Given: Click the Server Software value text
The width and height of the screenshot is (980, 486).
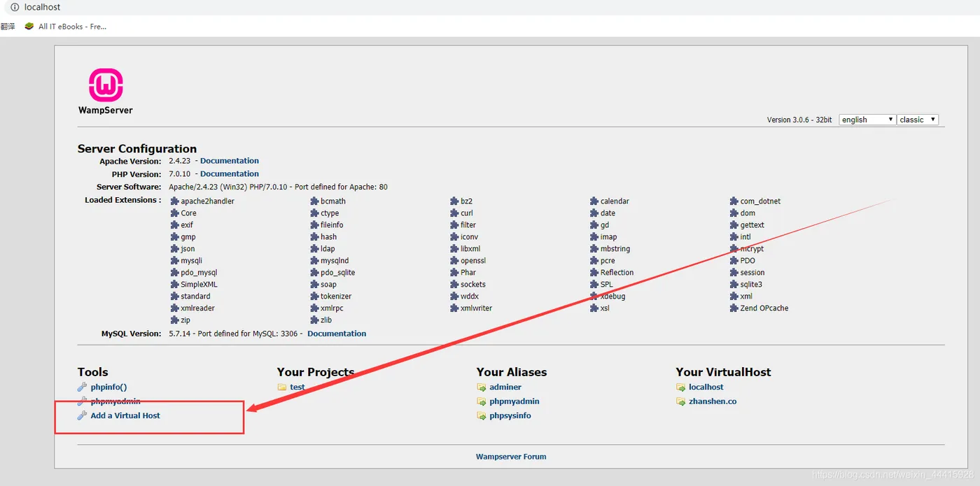Looking at the screenshot, I should point(278,187).
